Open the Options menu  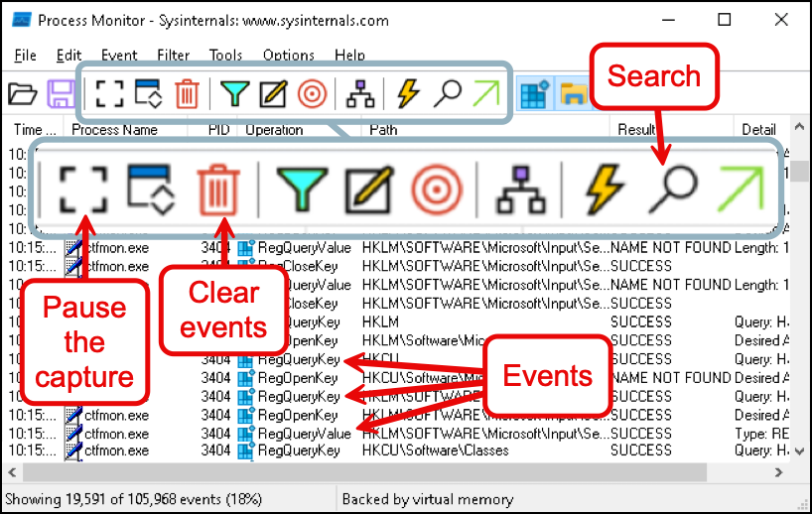[x=289, y=55]
